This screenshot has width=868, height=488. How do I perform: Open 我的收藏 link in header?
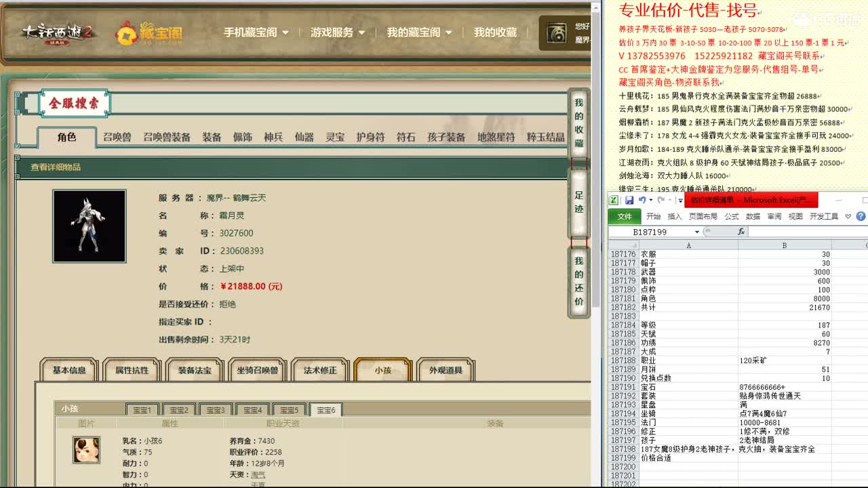pos(495,32)
